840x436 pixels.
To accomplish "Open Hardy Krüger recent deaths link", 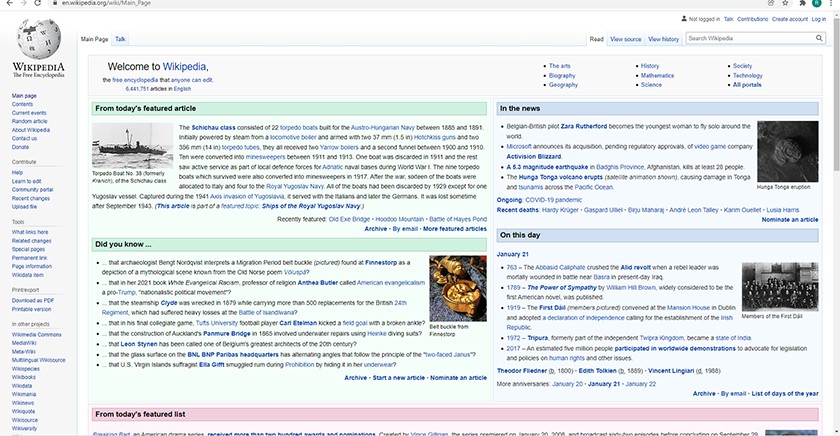I will (x=560, y=210).
